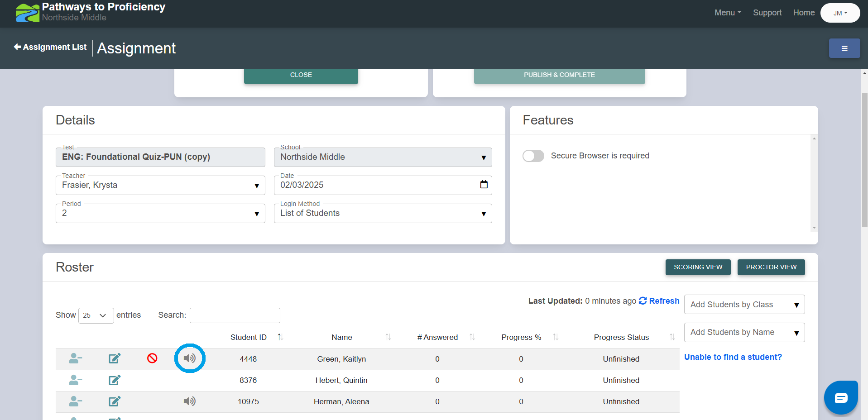Edit the Herman, Aleena row

(x=115, y=401)
